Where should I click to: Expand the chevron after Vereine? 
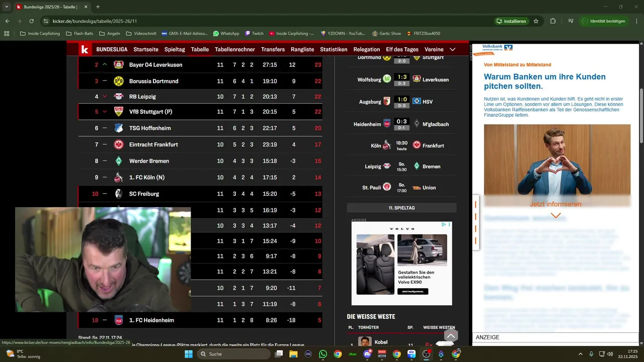pyautogui.click(x=452, y=49)
